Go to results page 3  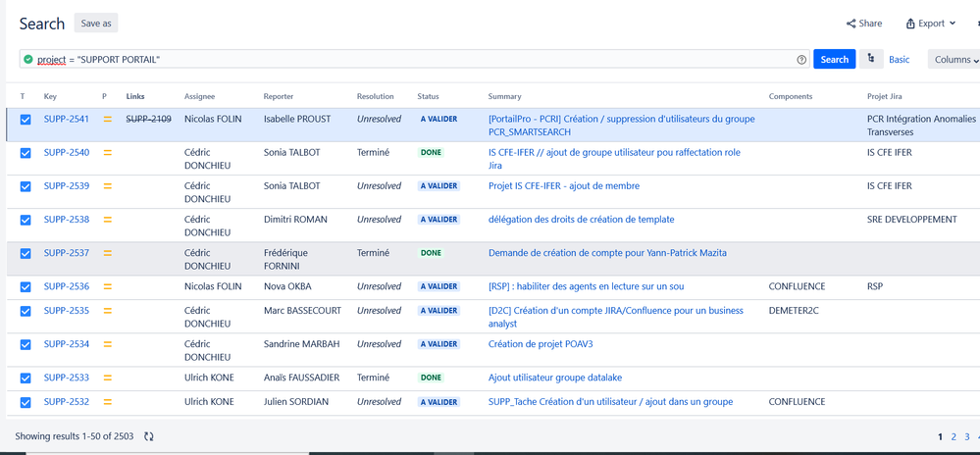[967, 437]
